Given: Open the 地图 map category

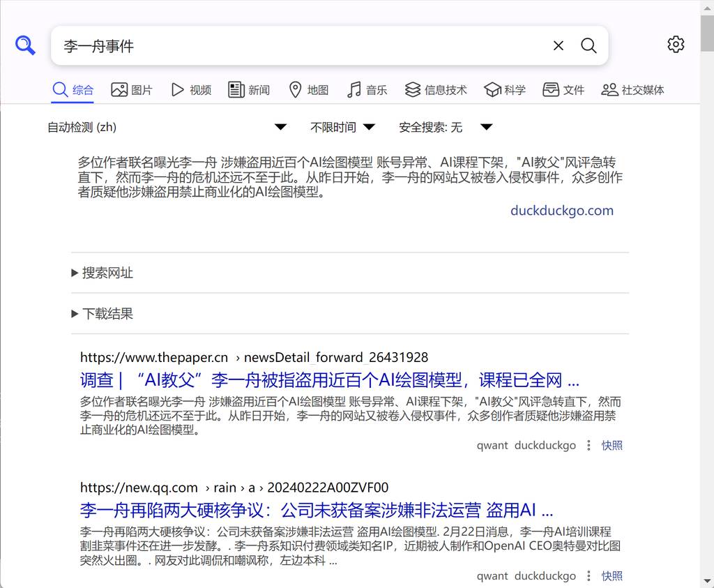Looking at the screenshot, I should 308,90.
